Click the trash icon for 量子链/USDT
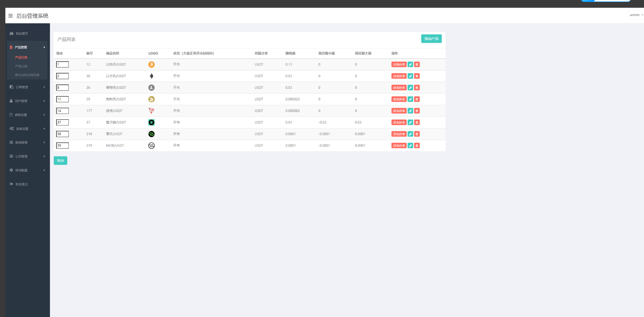 417,122
